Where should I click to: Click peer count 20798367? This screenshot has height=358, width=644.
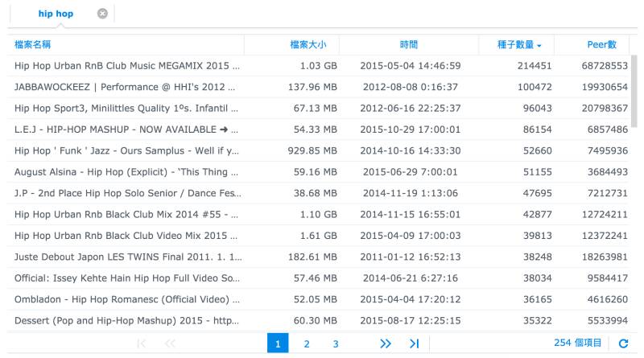pyautogui.click(x=605, y=109)
